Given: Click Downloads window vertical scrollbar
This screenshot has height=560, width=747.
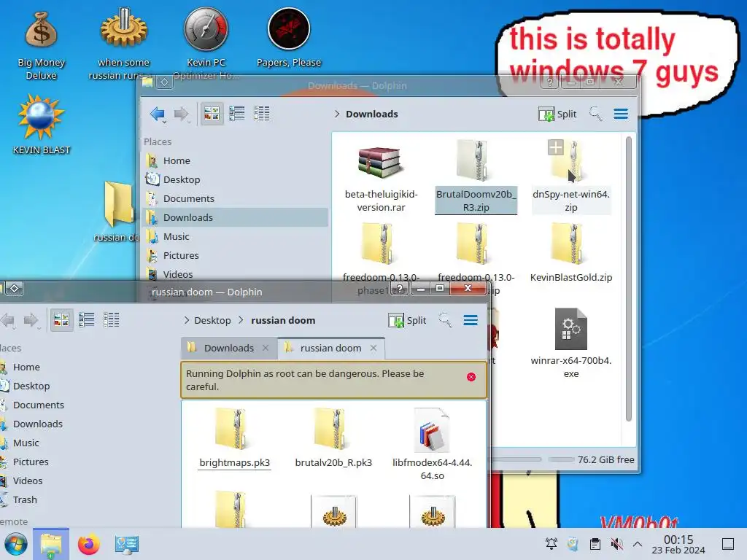Looking at the screenshot, I should pos(629,279).
